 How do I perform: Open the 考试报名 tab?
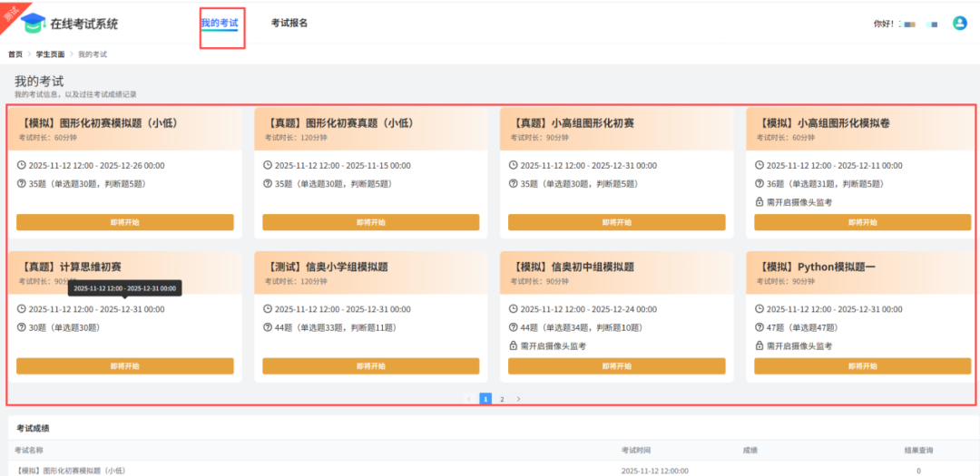tap(289, 23)
